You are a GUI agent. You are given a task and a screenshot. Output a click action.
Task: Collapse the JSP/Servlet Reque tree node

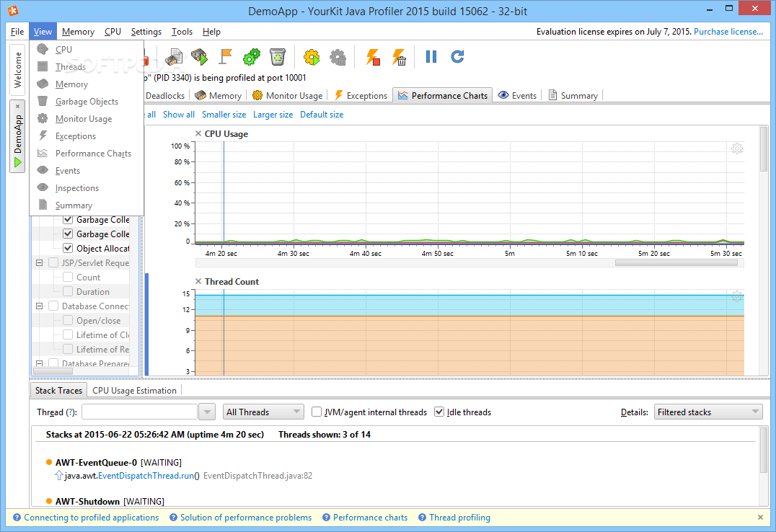[39, 263]
